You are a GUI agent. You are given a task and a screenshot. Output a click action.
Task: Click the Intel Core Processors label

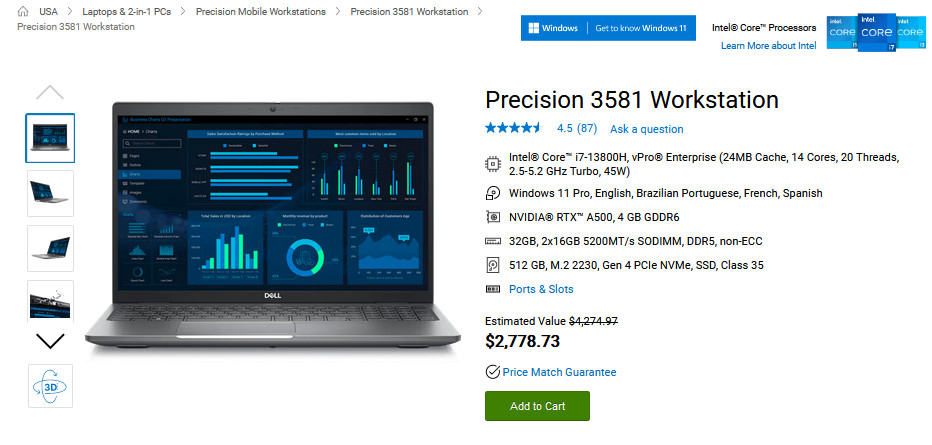764,28
